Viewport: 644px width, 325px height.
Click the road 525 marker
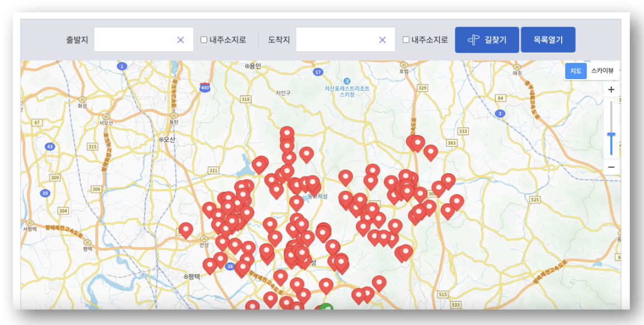535,199
